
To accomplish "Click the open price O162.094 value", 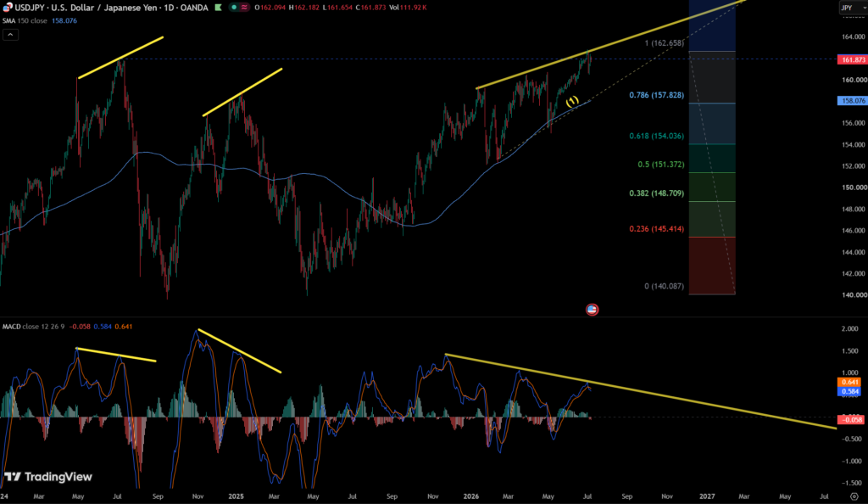I will tap(270, 8).
